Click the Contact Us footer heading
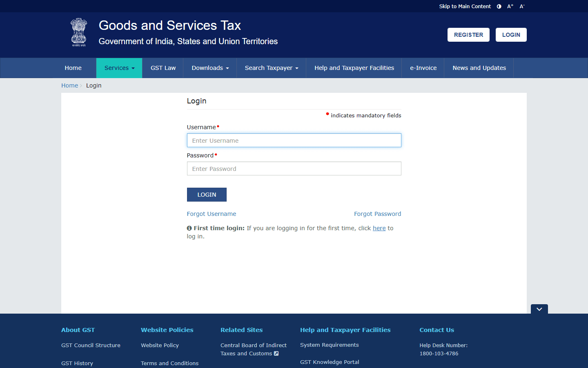The image size is (588, 368). point(437,330)
